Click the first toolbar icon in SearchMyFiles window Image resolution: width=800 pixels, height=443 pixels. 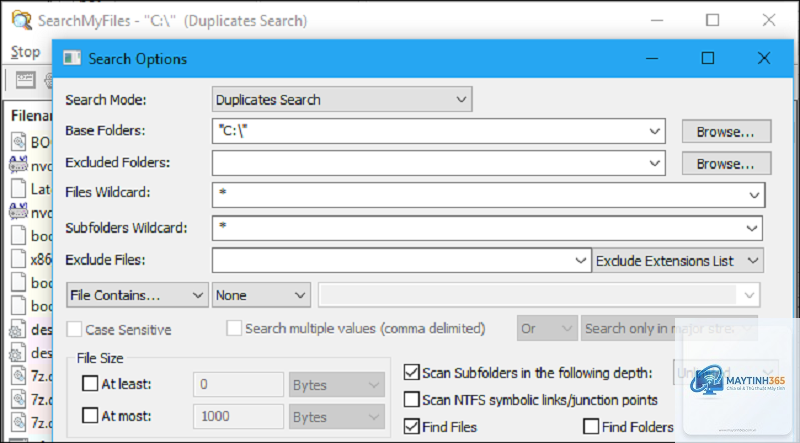[x=25, y=79]
